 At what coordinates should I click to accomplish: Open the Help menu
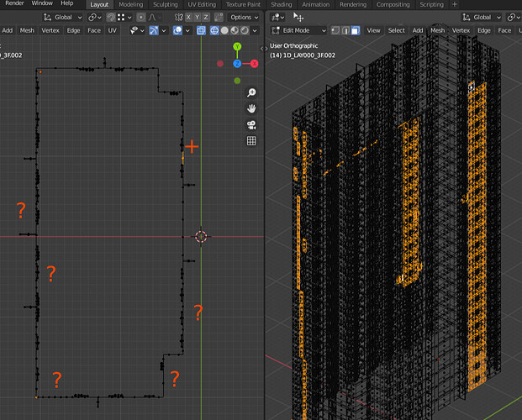(x=67, y=3)
